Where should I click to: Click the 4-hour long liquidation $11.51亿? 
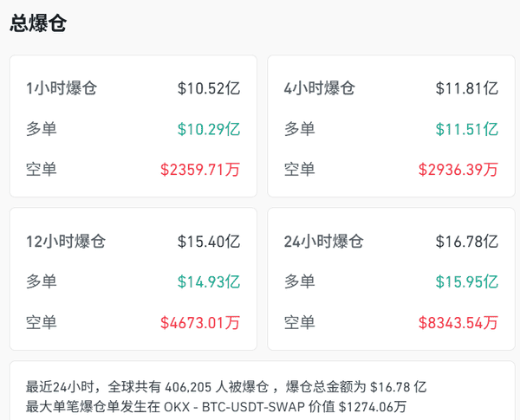point(467,129)
